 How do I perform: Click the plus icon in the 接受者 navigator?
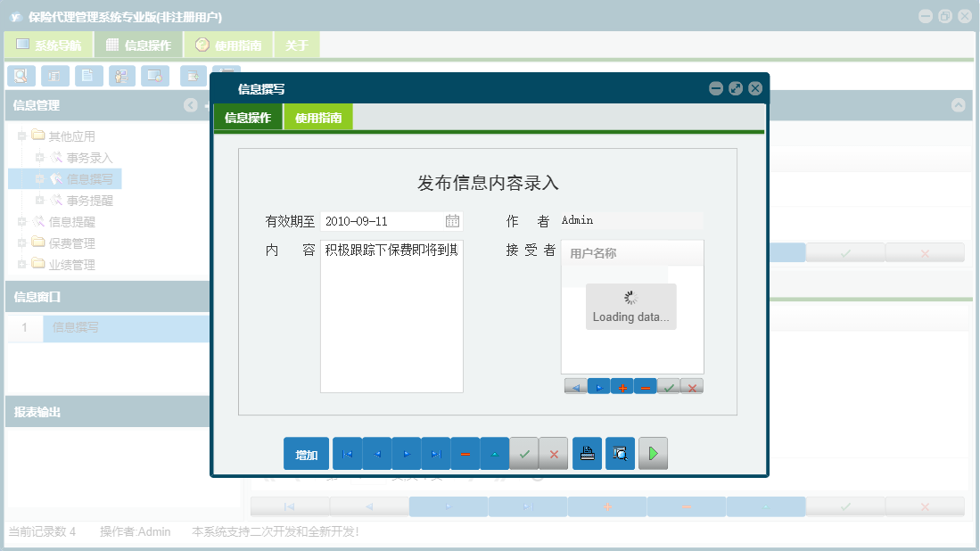[622, 386]
